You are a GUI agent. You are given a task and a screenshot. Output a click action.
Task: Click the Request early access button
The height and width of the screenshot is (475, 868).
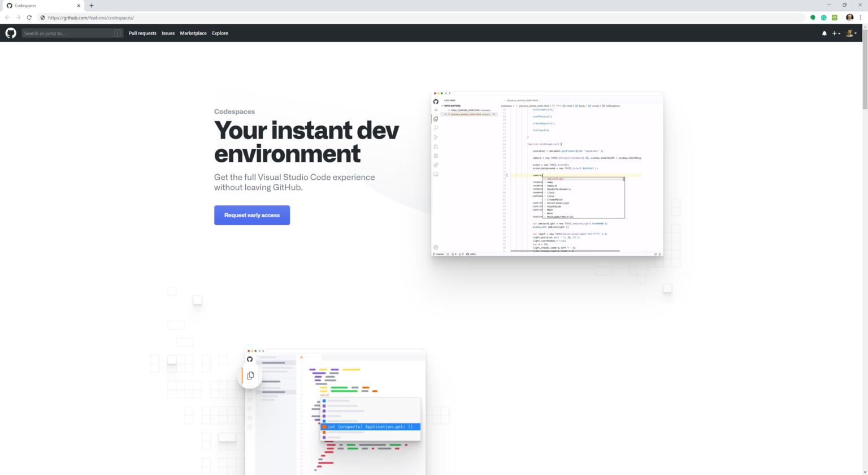point(252,215)
